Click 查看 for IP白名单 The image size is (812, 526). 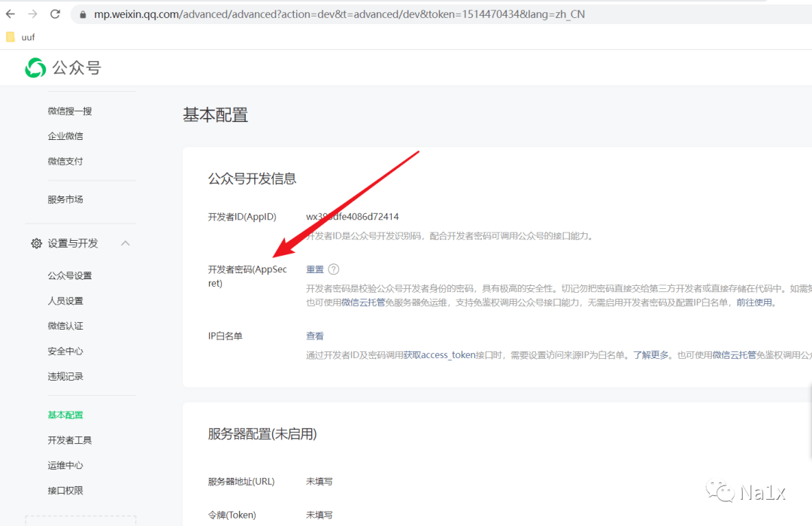click(x=315, y=336)
